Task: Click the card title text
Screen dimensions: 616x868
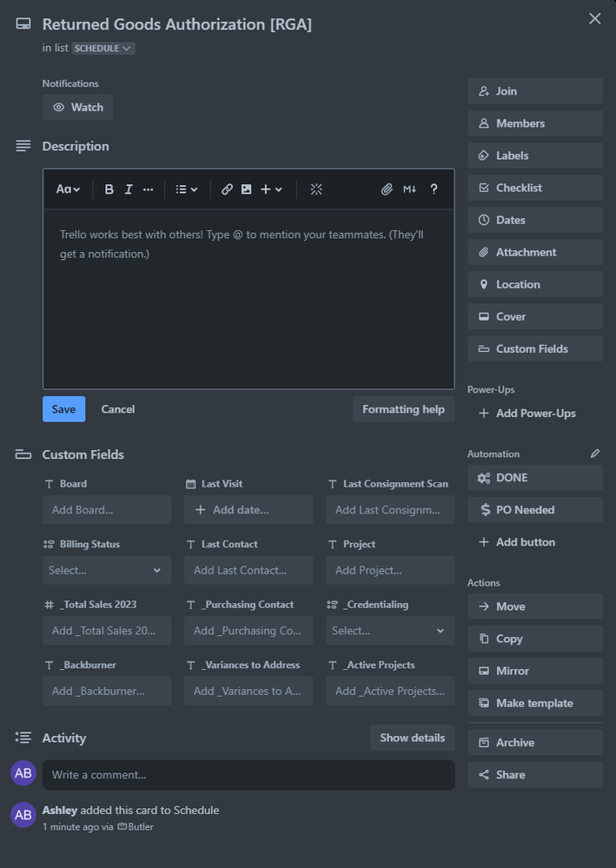Action: (x=177, y=24)
